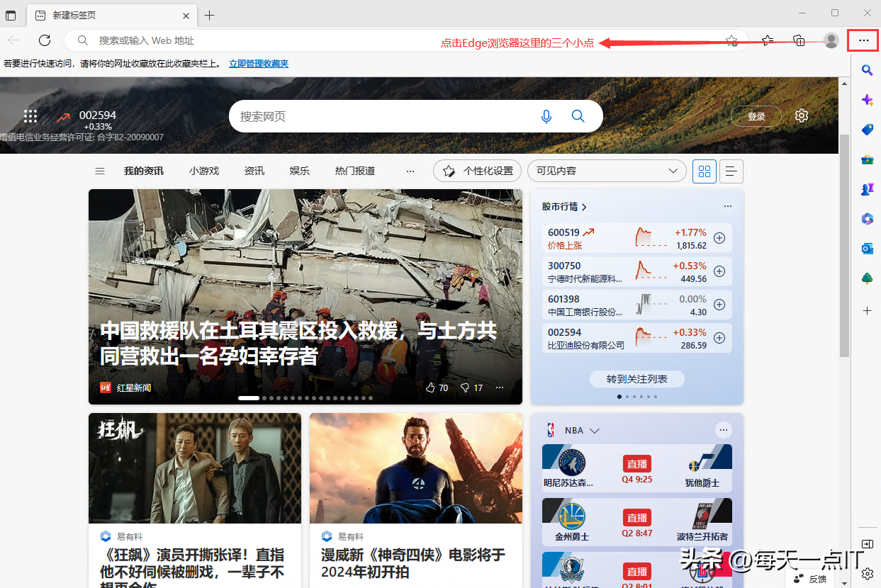881x588 pixels.
Task: Open 股市行情 card options menu
Action: pos(727,206)
